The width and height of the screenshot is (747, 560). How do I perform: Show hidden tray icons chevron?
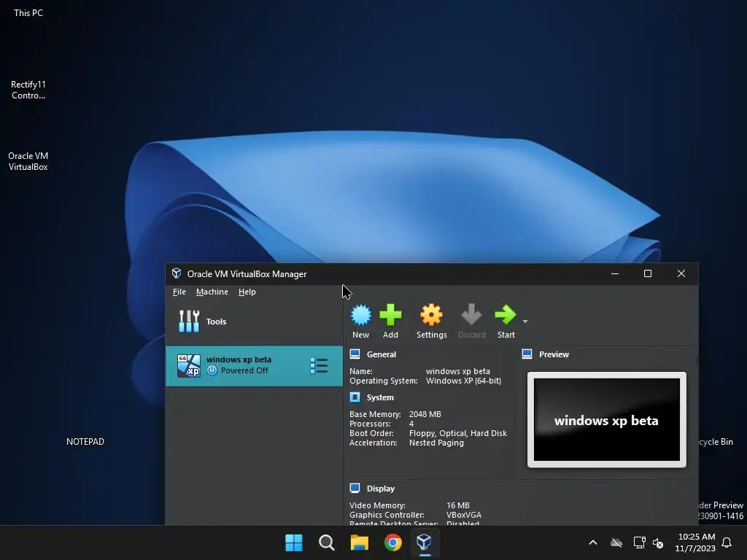click(593, 542)
